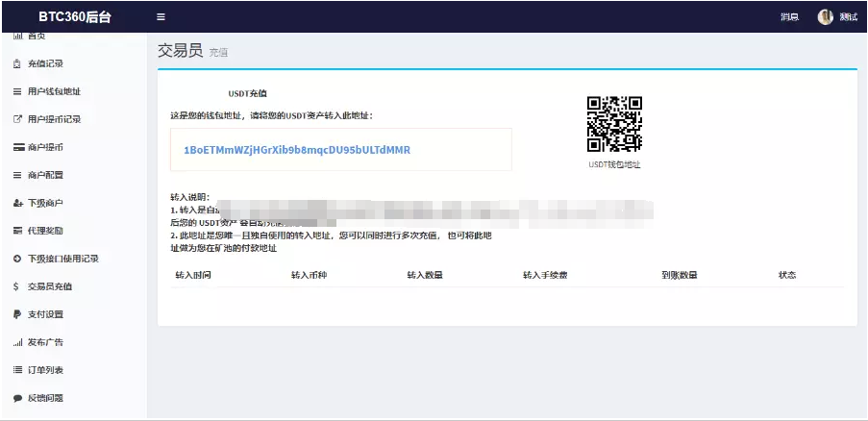The image size is (868, 421).
Task: Click the 用户钱包地址 list icon
Action: (x=17, y=92)
